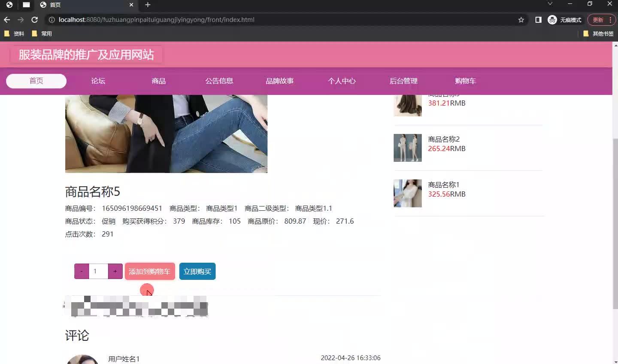Click the site information icon in address bar
The width and height of the screenshot is (618, 364).
point(51,20)
